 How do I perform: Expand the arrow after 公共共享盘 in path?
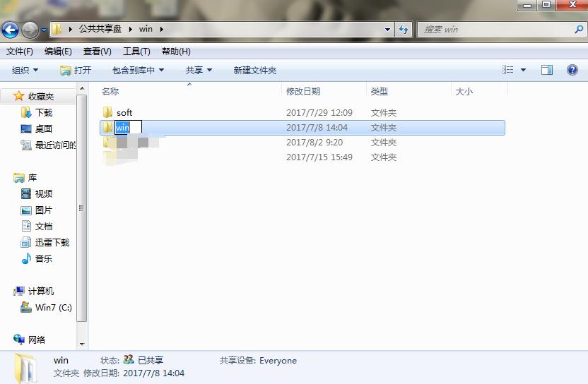pos(130,29)
